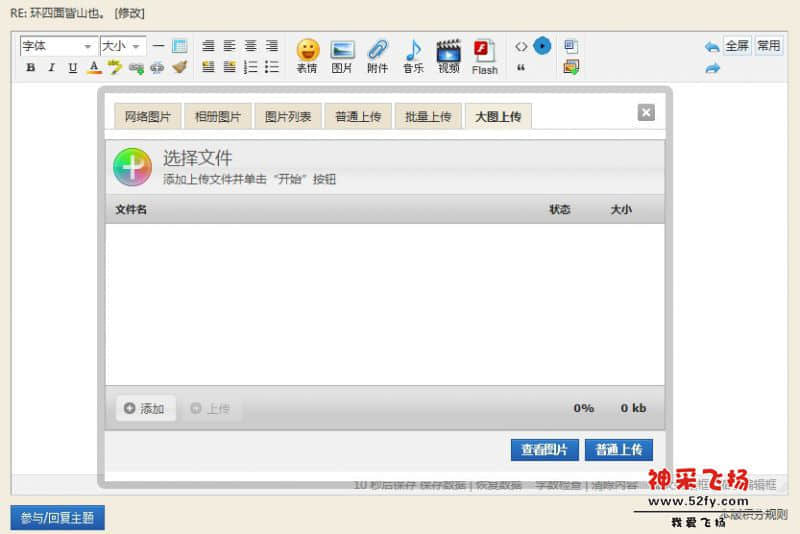Toggle underline formatting
800x534 pixels.
click(x=73, y=67)
